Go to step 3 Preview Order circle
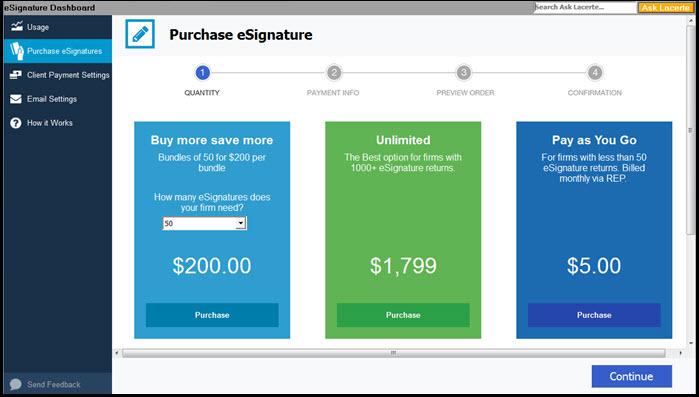The image size is (699, 397). [x=464, y=72]
